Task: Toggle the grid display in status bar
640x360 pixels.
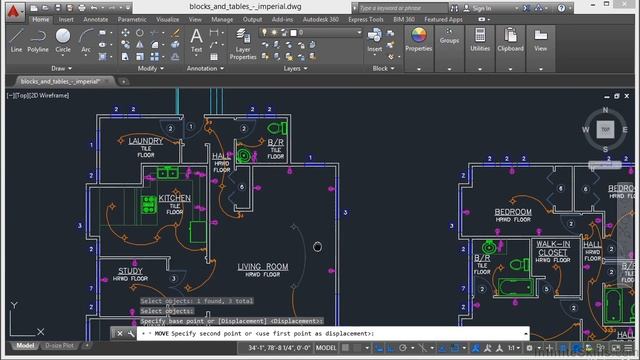Action: point(345,348)
